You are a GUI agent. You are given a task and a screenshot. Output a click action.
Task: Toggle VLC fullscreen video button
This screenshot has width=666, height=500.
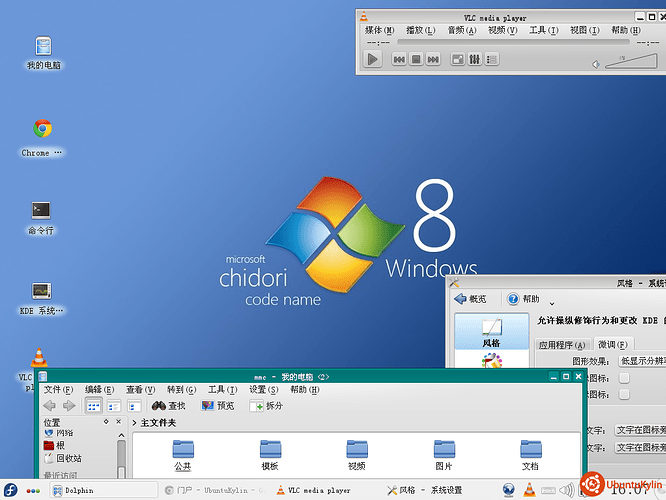pos(457,59)
